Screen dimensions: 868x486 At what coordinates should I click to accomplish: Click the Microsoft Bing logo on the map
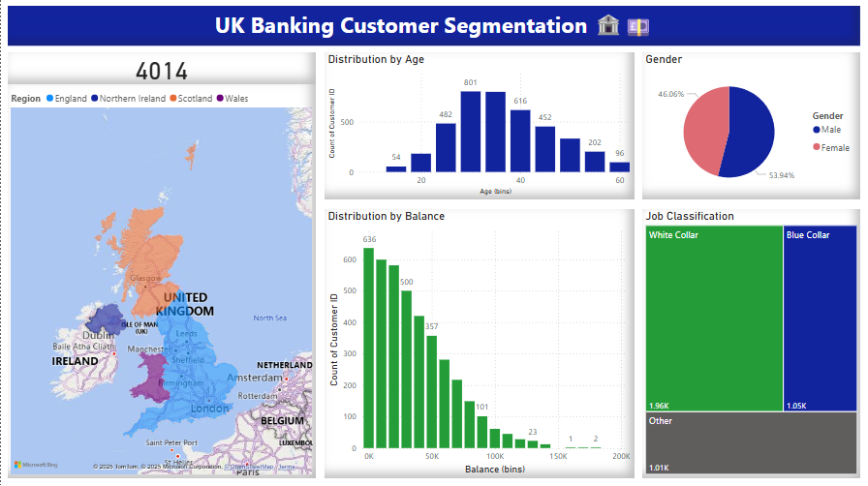[36, 465]
